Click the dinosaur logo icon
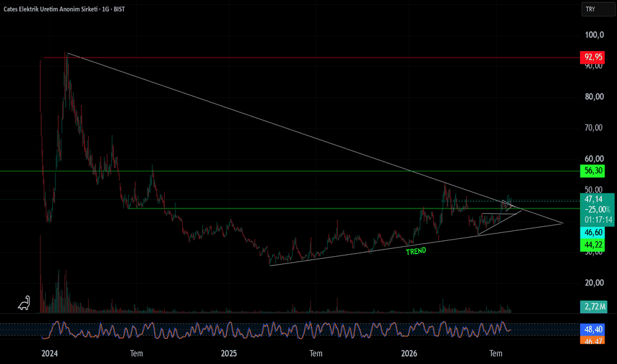617x364 pixels. coord(24,302)
